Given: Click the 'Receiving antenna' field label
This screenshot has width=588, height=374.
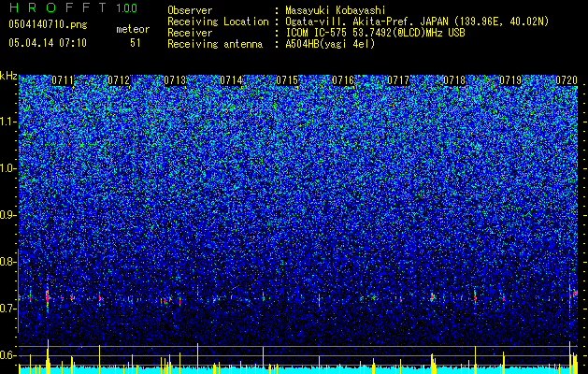Looking at the screenshot, I should [x=215, y=44].
